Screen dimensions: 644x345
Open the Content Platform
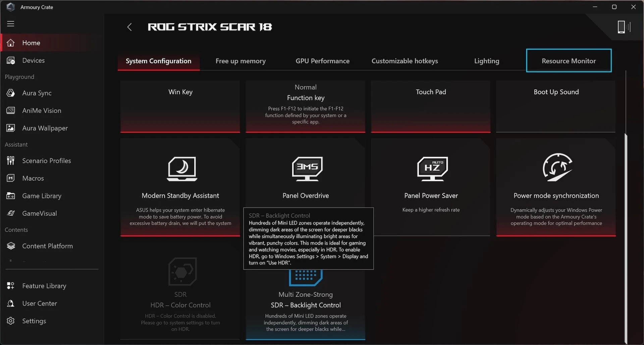47,246
